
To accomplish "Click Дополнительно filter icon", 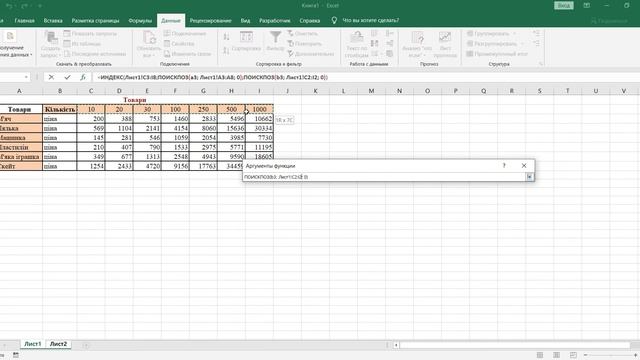I will coord(290,54).
